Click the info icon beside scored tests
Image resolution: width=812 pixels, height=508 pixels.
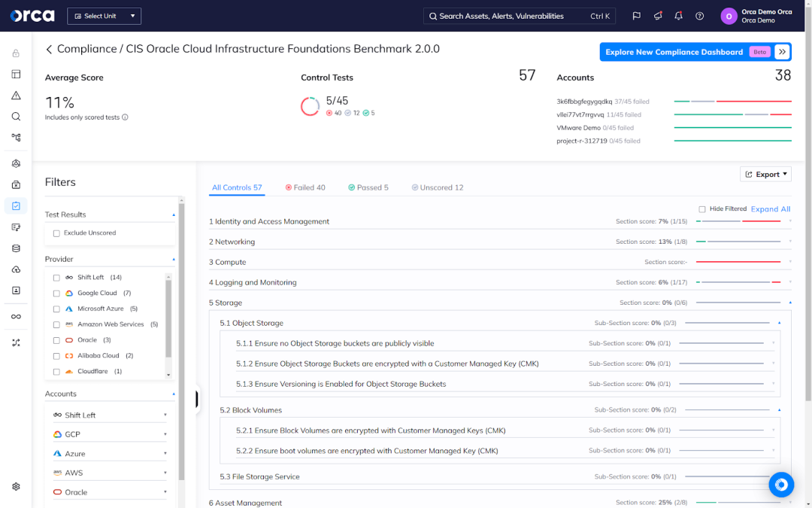[x=125, y=117]
